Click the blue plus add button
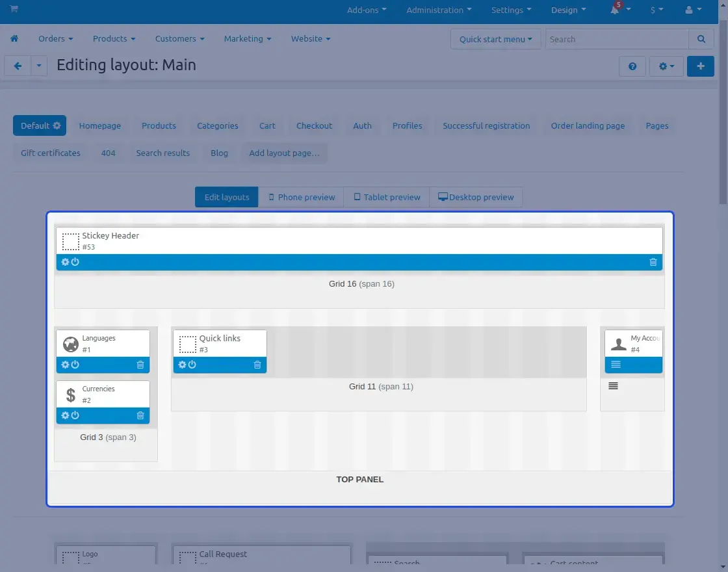Image resolution: width=728 pixels, height=572 pixels. click(x=700, y=66)
